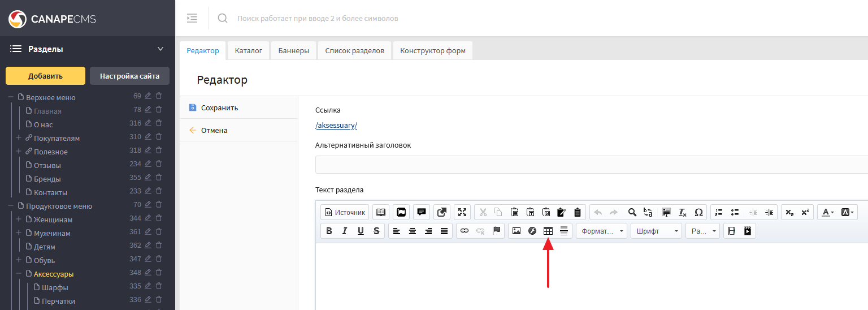Click the edit pencil icon for Бренды

pos(148,179)
